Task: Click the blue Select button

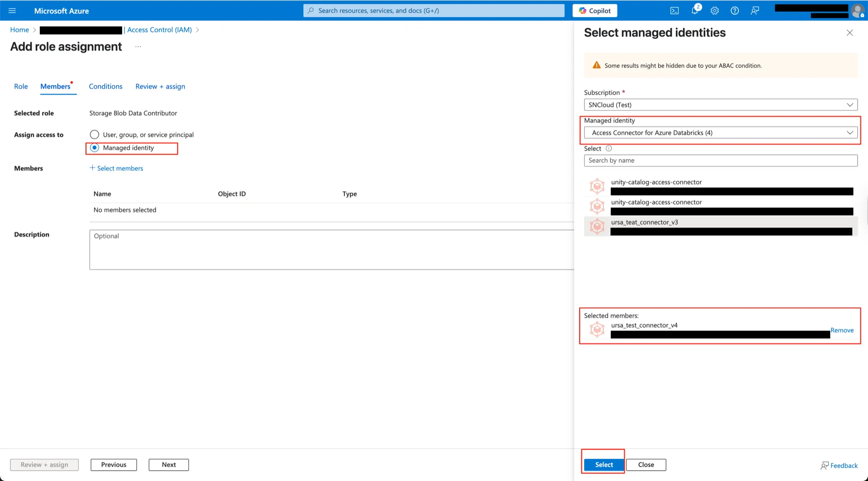Action: point(604,465)
